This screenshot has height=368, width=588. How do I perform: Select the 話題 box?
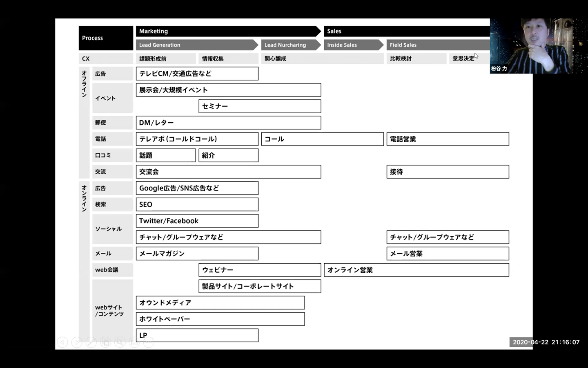point(166,155)
